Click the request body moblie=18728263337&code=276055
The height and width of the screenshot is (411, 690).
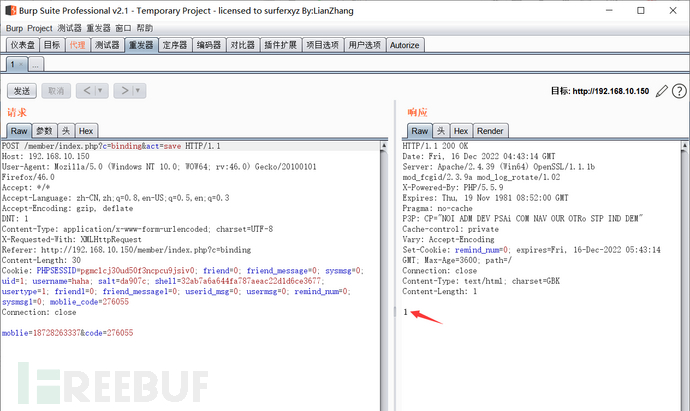[x=67, y=333]
